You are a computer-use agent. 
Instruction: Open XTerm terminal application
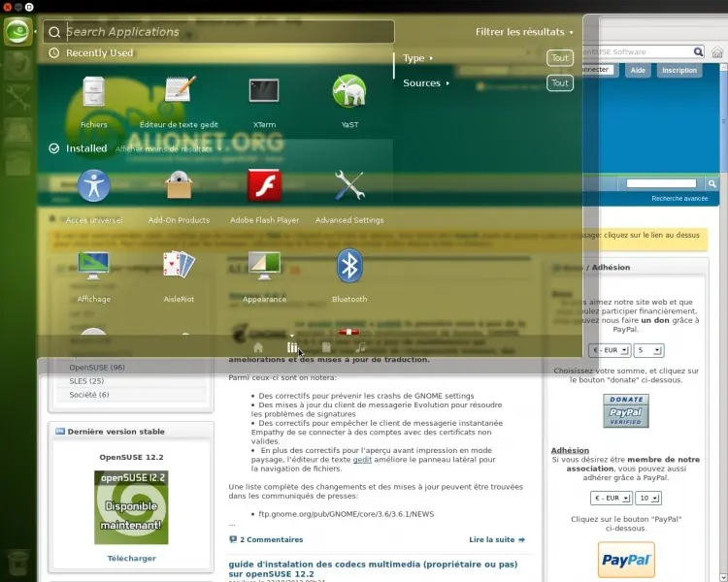pyautogui.click(x=264, y=102)
